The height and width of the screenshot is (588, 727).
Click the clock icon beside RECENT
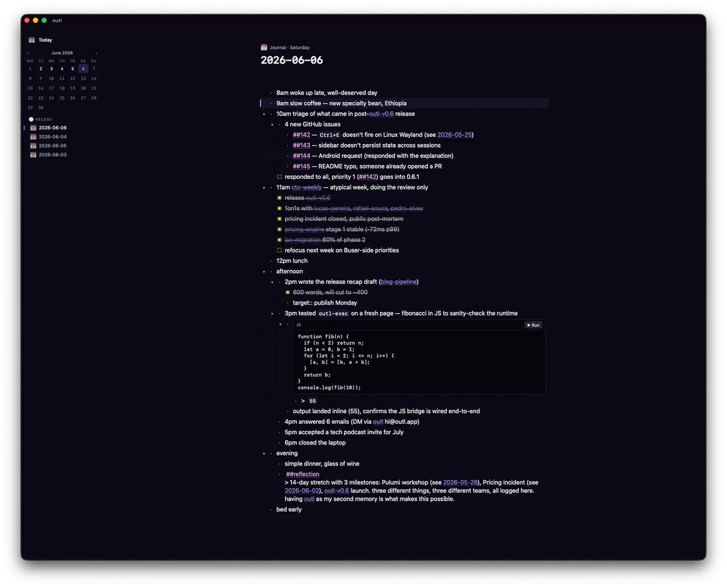(32, 119)
